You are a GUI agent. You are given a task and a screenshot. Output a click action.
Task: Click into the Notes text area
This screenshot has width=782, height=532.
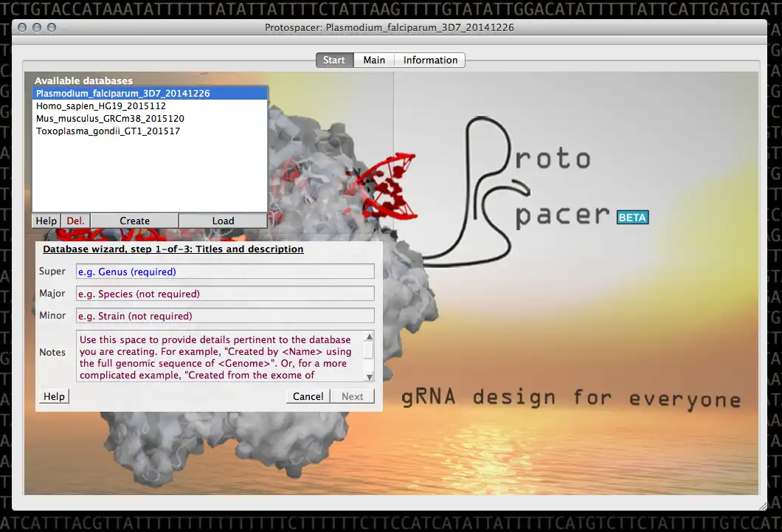(220, 356)
